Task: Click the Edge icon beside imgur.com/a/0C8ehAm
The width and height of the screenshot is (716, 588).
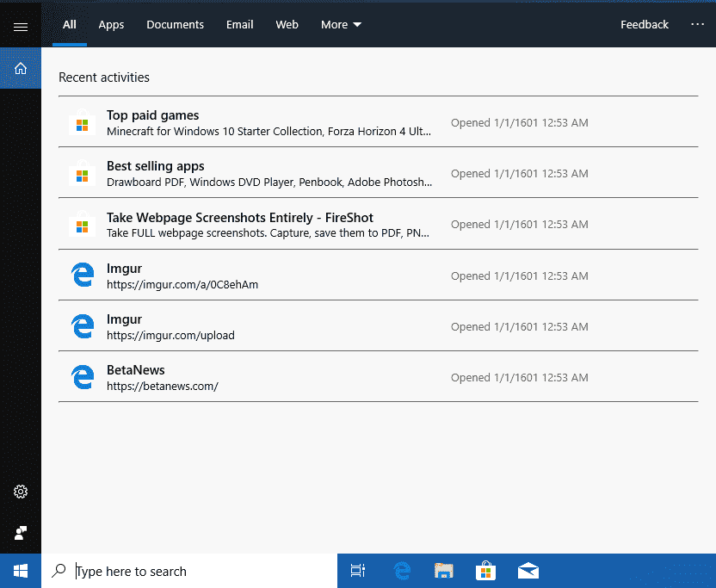Action: 83,275
